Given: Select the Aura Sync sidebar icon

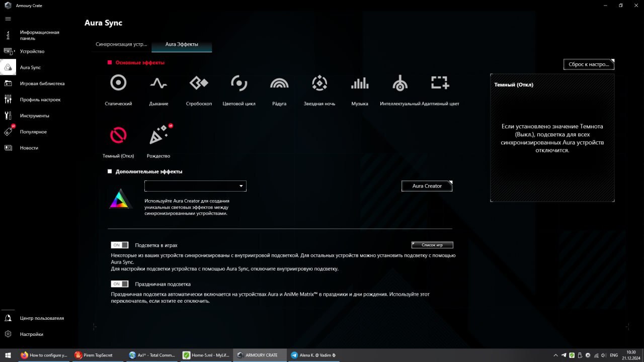Looking at the screenshot, I should click(8, 67).
